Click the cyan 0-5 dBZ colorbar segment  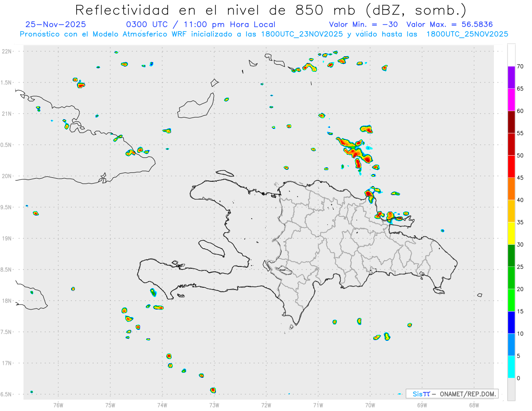(511, 367)
